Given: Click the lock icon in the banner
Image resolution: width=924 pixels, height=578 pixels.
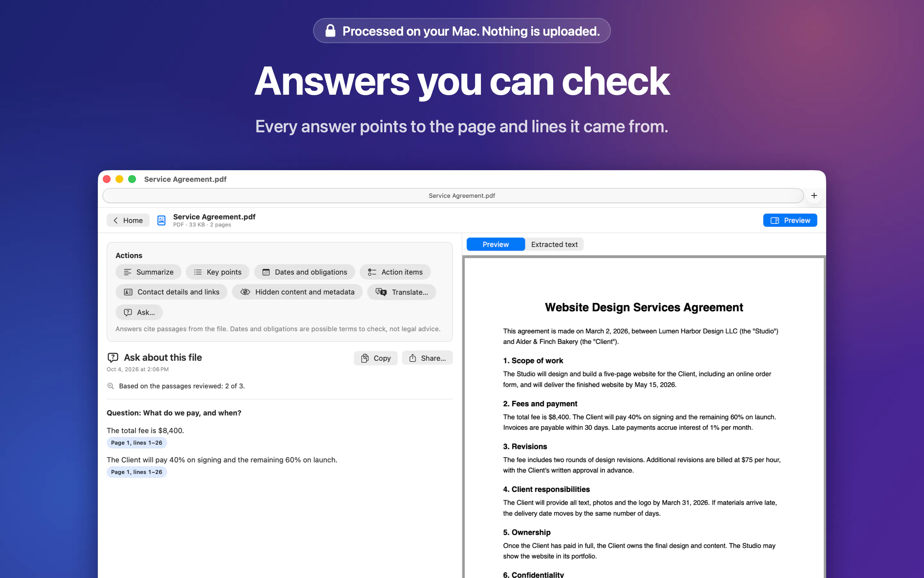Looking at the screenshot, I should (x=330, y=31).
